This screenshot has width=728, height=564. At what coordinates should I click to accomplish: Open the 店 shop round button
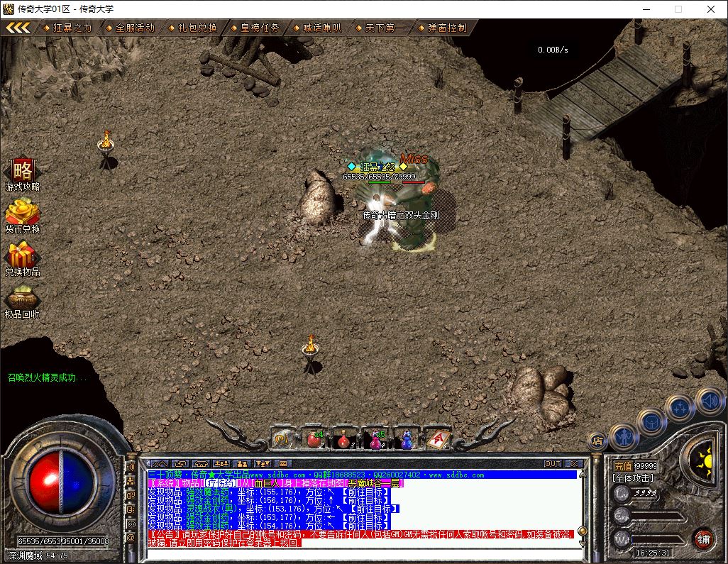597,441
